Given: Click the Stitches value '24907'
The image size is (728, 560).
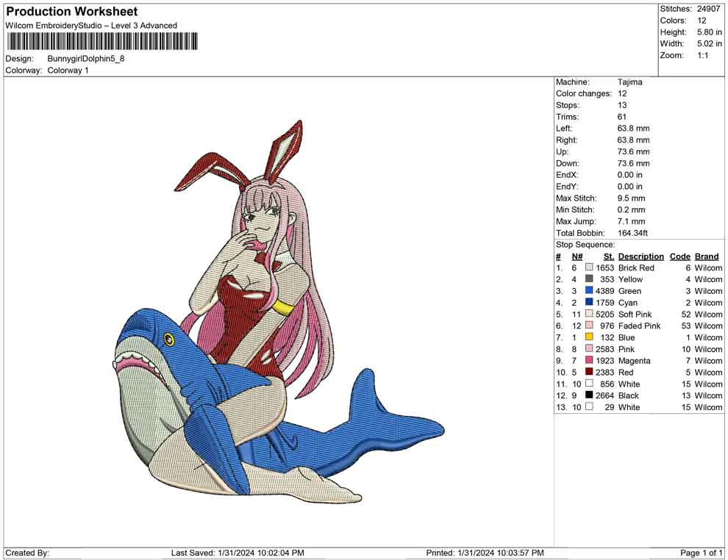Looking at the screenshot, I should (x=708, y=9).
